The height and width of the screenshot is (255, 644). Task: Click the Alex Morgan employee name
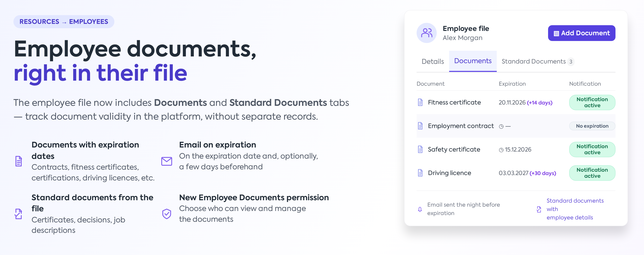[463, 38]
